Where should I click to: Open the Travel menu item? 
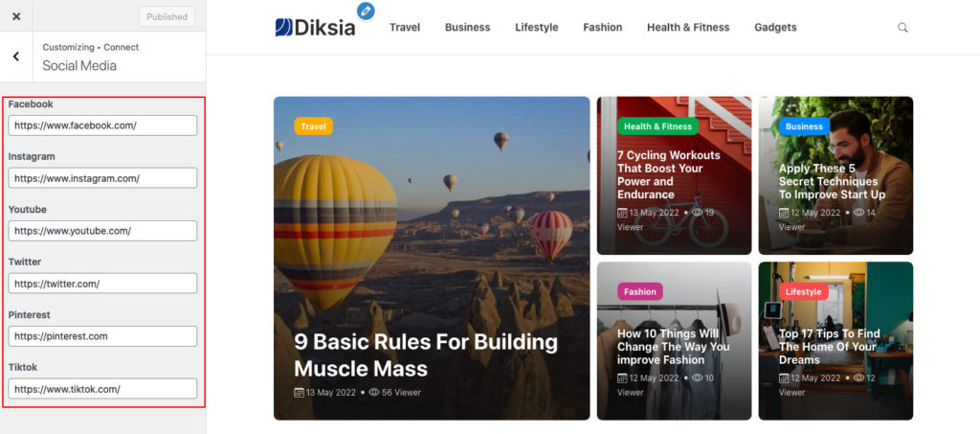click(405, 28)
